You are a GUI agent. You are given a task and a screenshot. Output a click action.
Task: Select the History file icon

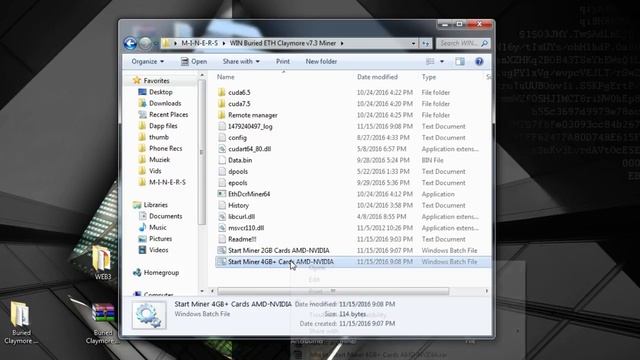click(222, 205)
